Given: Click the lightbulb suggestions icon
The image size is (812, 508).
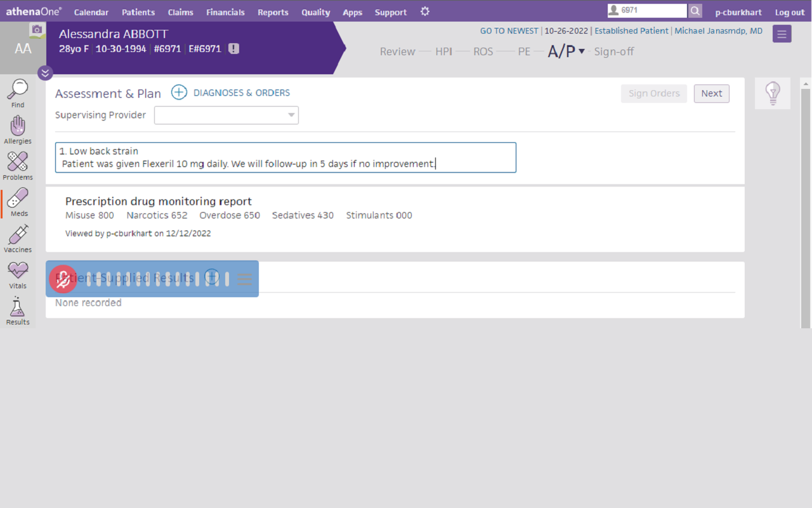Looking at the screenshot, I should pyautogui.click(x=772, y=93).
